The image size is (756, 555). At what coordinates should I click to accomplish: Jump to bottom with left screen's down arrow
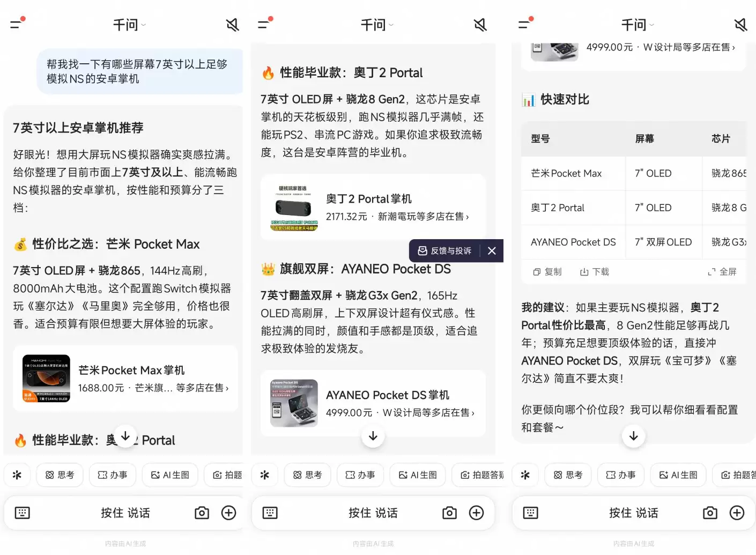pos(125,436)
